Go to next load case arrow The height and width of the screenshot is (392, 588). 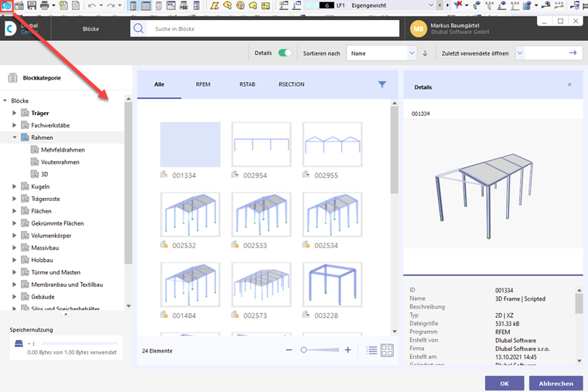pos(447,5)
